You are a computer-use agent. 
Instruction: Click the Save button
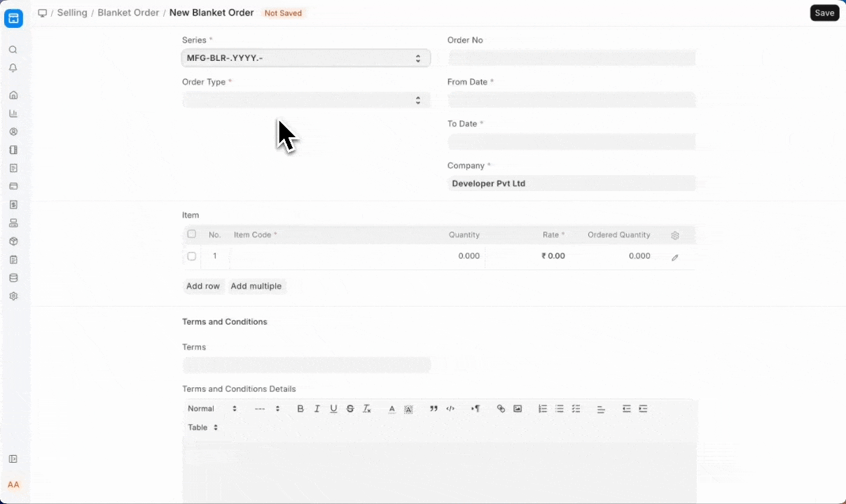point(824,13)
